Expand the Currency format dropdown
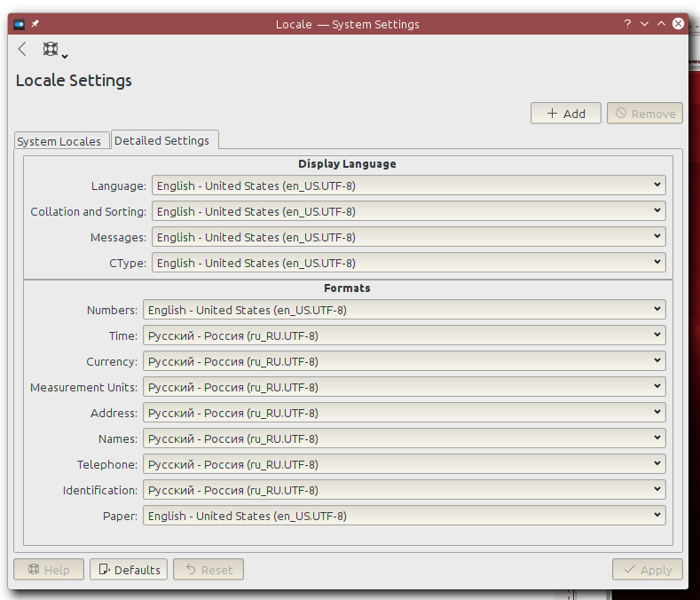700x600 pixels. pyautogui.click(x=404, y=361)
